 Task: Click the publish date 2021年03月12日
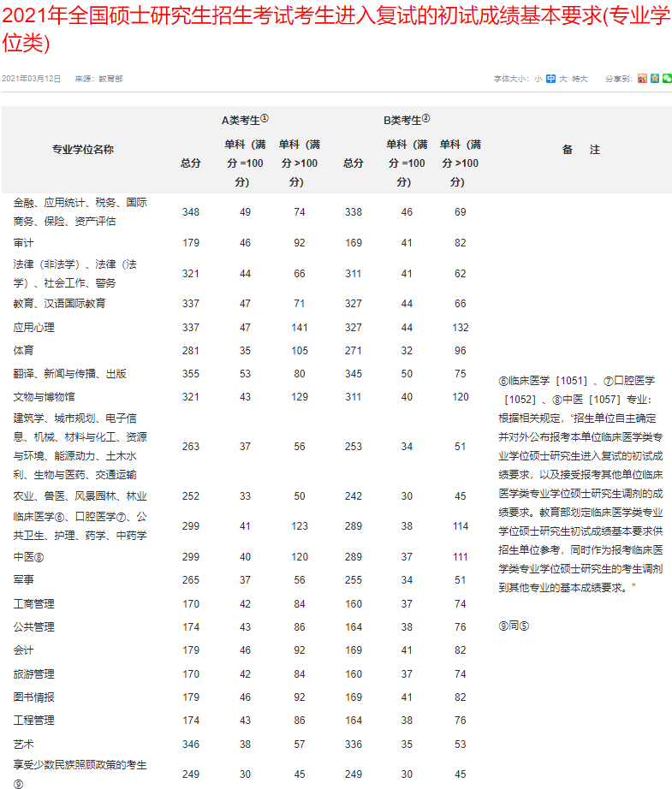coord(32,79)
